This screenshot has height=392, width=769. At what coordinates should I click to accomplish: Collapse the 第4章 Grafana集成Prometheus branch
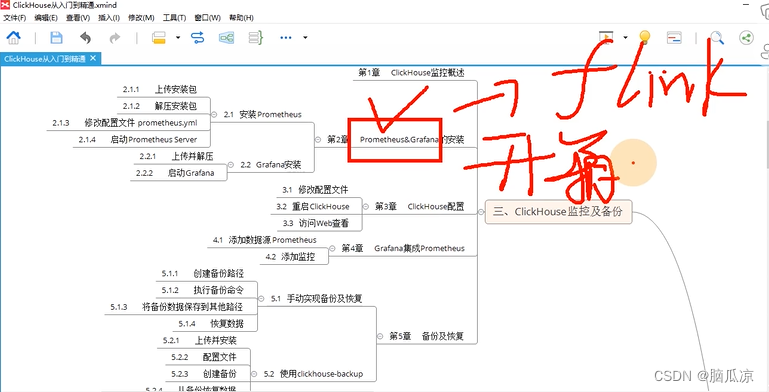coord(332,248)
